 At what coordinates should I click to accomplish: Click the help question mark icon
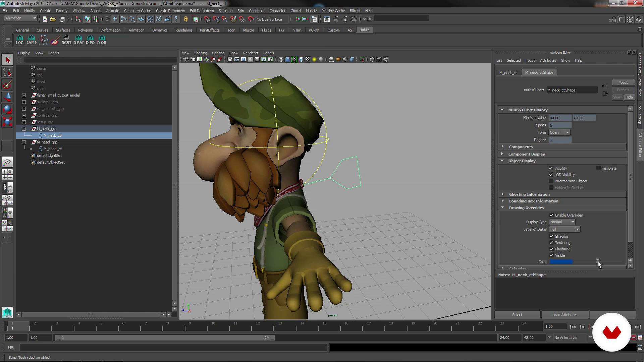click(176, 19)
